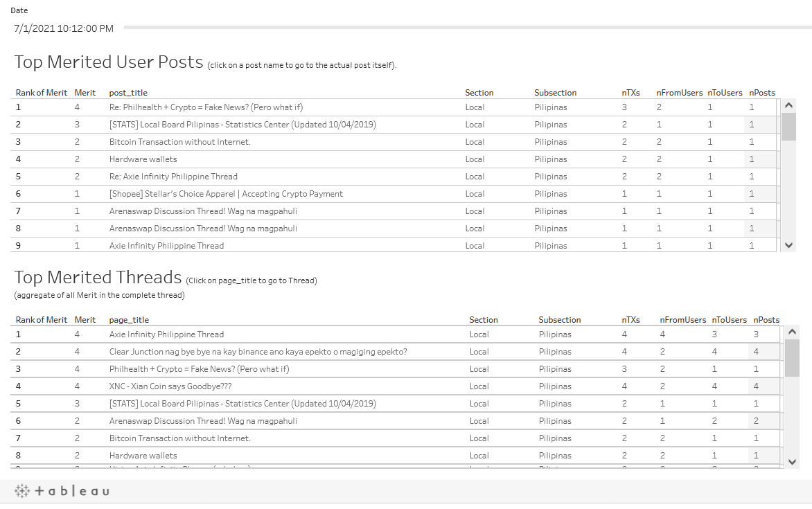Image resolution: width=812 pixels, height=509 pixels.
Task: Click the up arrow of the User Posts scrollbar
Action: click(788, 105)
